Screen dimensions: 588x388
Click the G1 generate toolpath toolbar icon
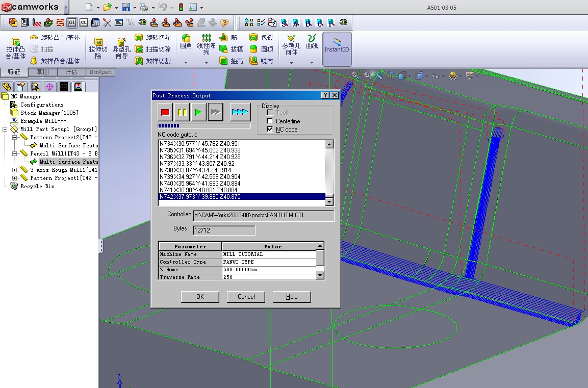click(71, 23)
